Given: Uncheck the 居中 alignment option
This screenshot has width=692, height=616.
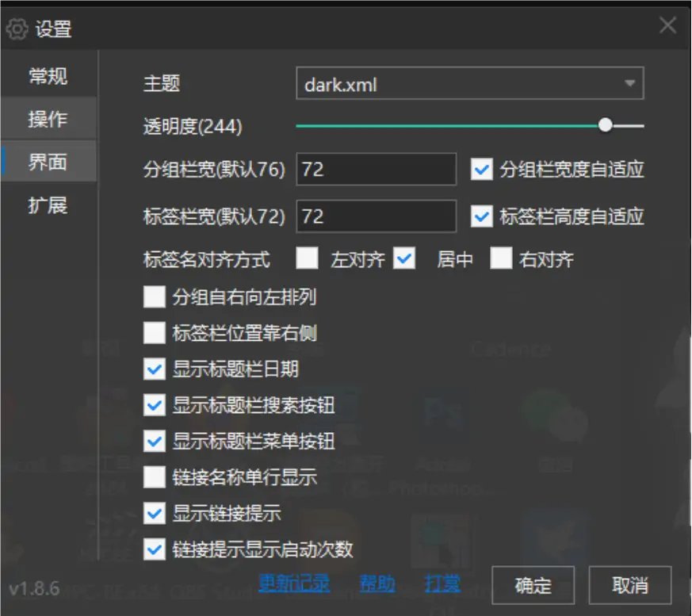Looking at the screenshot, I should pyautogui.click(x=404, y=258).
